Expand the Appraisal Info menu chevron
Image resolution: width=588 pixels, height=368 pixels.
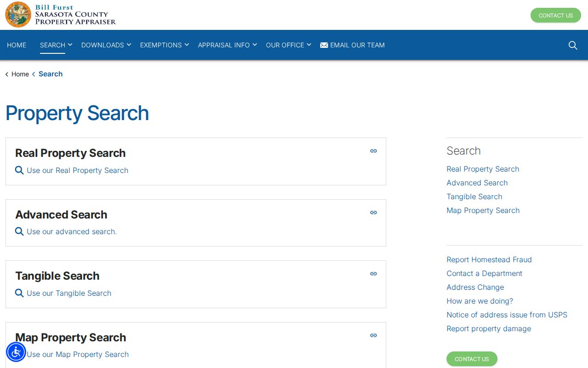coord(254,45)
